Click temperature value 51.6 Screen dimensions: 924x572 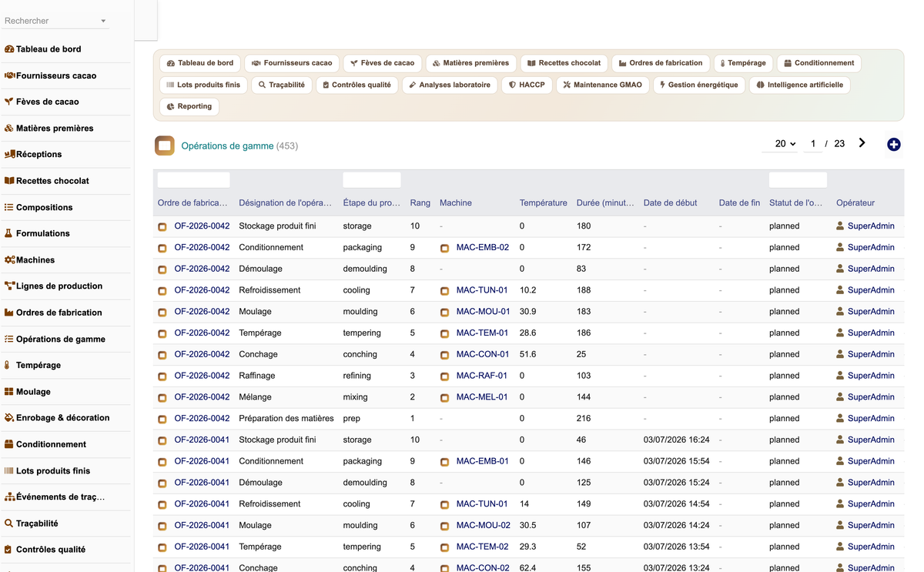coord(527,355)
